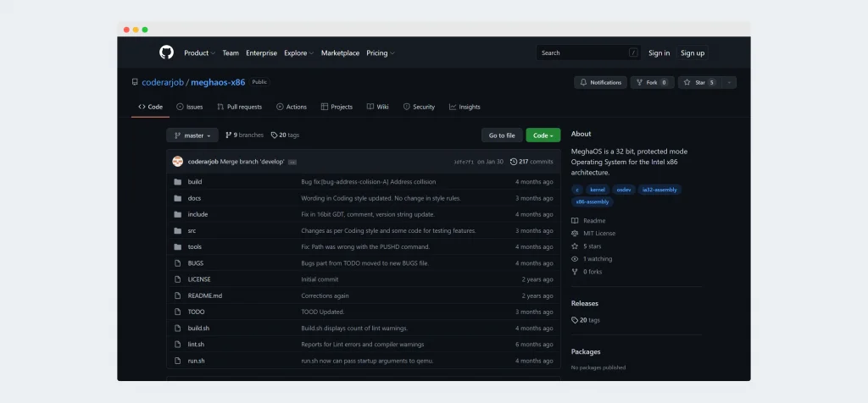The height and width of the screenshot is (403, 868).
Task: Open the coderarjob owner link
Action: (x=163, y=82)
